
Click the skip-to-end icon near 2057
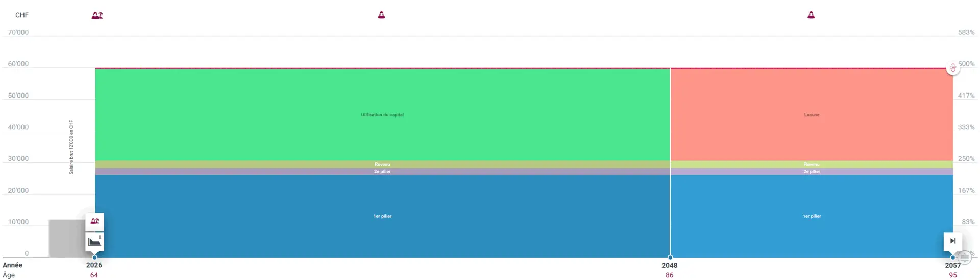click(x=953, y=241)
